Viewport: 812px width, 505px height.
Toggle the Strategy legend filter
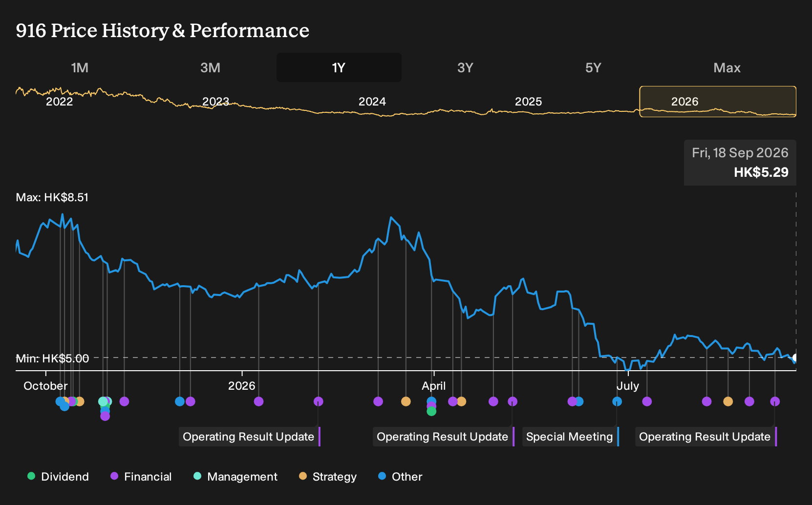coord(328,477)
